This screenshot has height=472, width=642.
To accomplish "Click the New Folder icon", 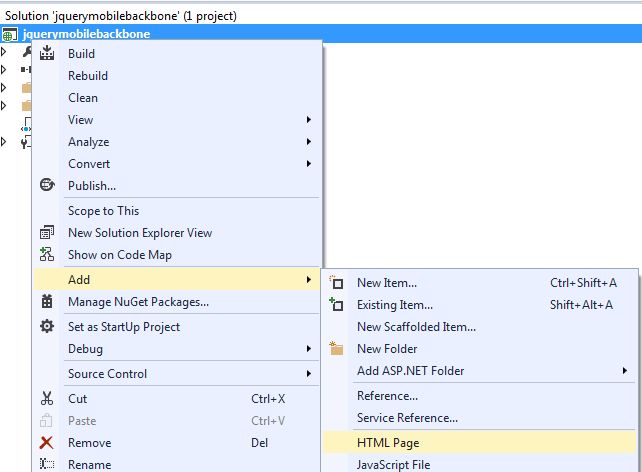I will tap(336, 349).
